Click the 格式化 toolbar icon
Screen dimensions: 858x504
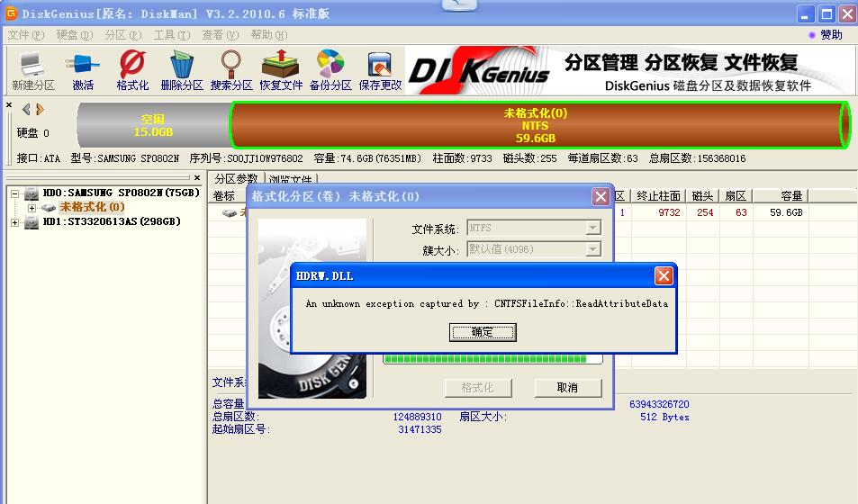[131, 70]
